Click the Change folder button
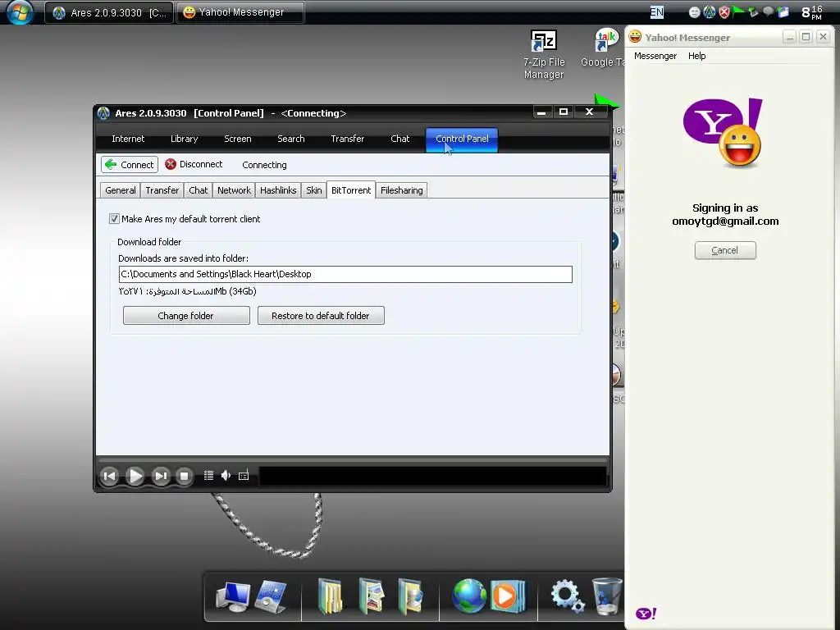The width and height of the screenshot is (840, 630). (x=186, y=316)
